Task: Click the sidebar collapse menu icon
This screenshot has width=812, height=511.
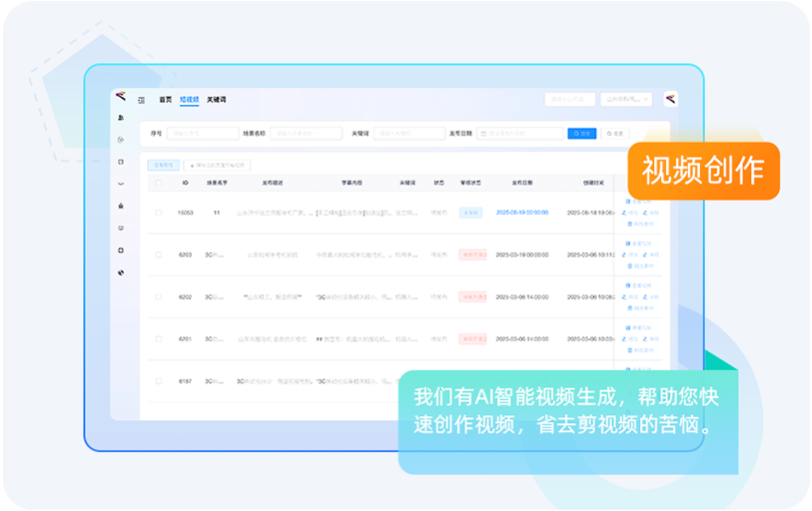Action: click(141, 100)
